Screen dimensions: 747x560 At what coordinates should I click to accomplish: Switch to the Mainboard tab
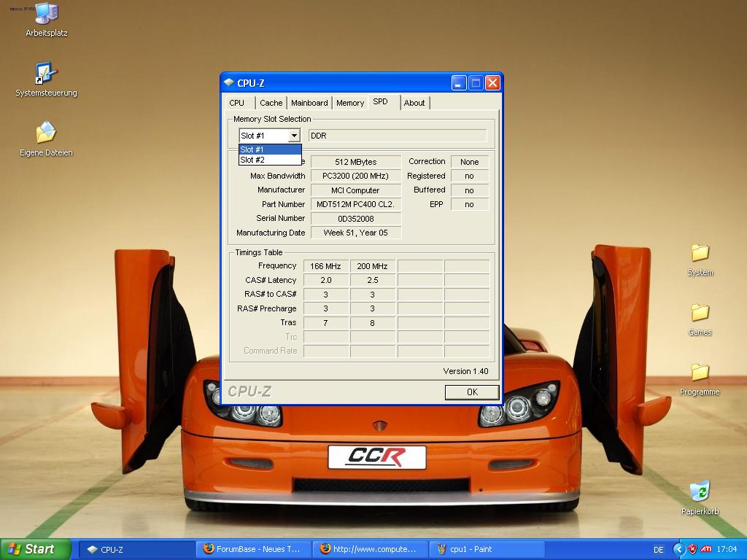point(309,103)
